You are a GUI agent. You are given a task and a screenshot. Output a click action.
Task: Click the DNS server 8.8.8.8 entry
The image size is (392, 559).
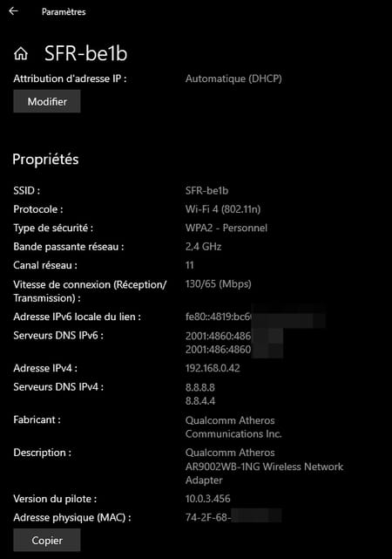coord(200,387)
